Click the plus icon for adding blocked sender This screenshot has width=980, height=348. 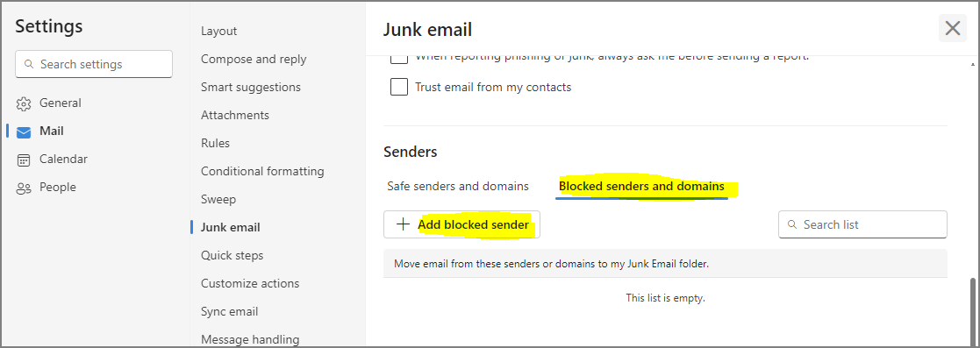403,224
